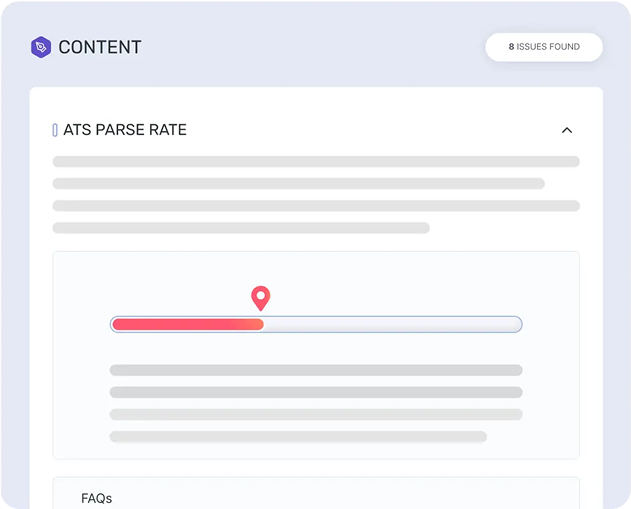This screenshot has width=631, height=509.
Task: Open the FAQs section label
Action: 97,499
